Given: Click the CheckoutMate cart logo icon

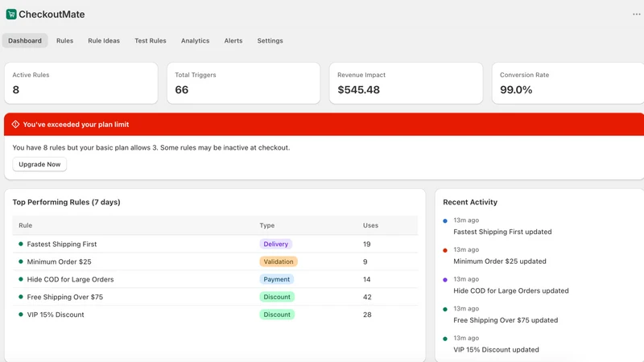Looking at the screenshot, I should [11, 14].
